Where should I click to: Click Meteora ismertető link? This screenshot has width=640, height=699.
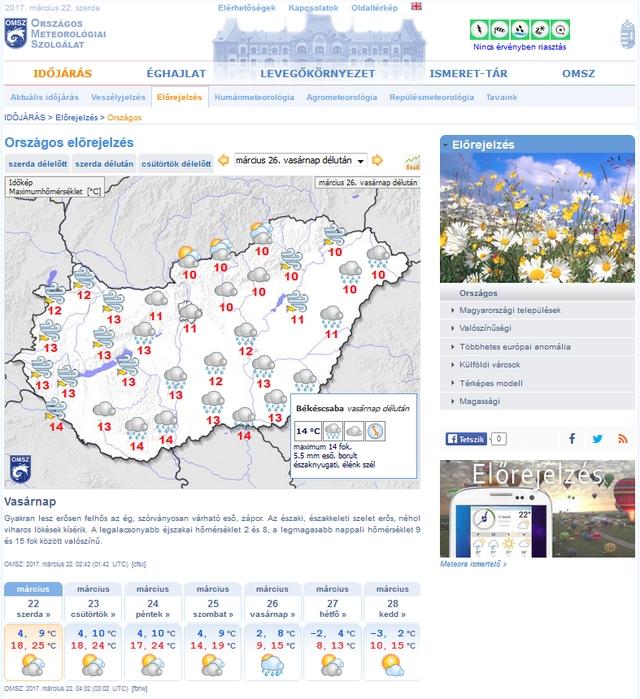(473, 564)
